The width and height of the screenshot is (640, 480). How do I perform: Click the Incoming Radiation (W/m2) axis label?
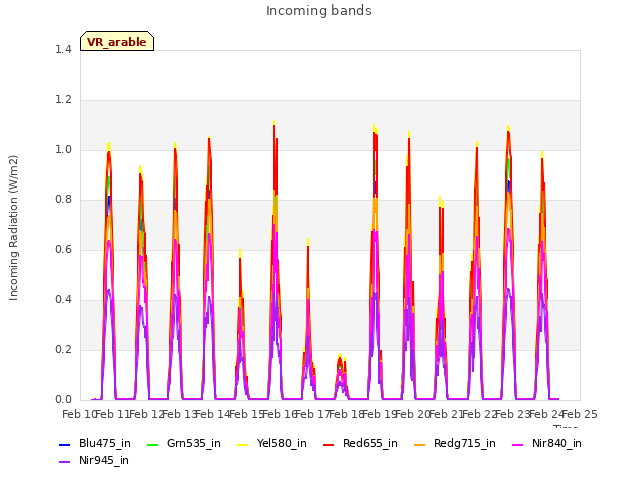[x=13, y=228]
